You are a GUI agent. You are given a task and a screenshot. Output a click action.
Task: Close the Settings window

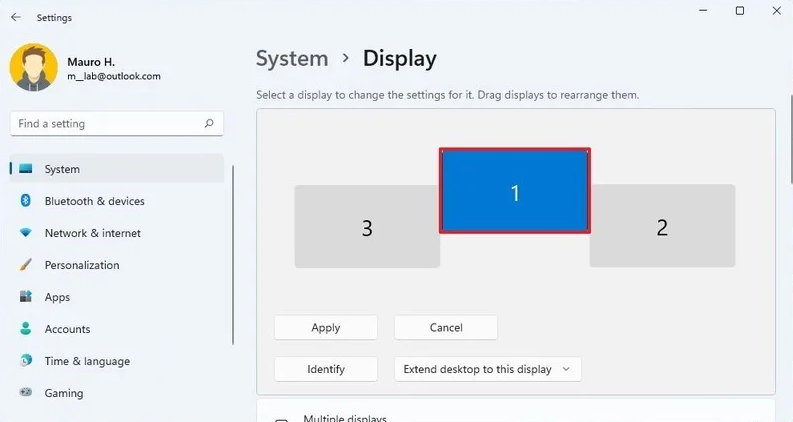(777, 11)
